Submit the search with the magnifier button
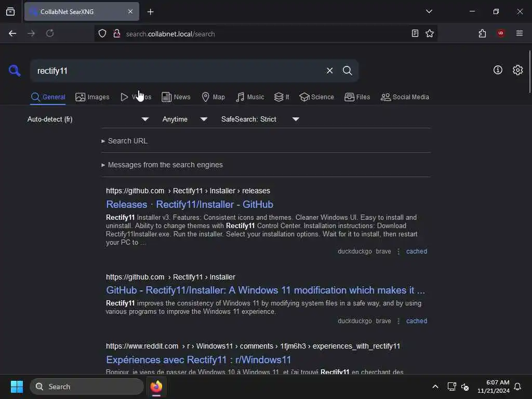The height and width of the screenshot is (399, 532). click(347, 71)
